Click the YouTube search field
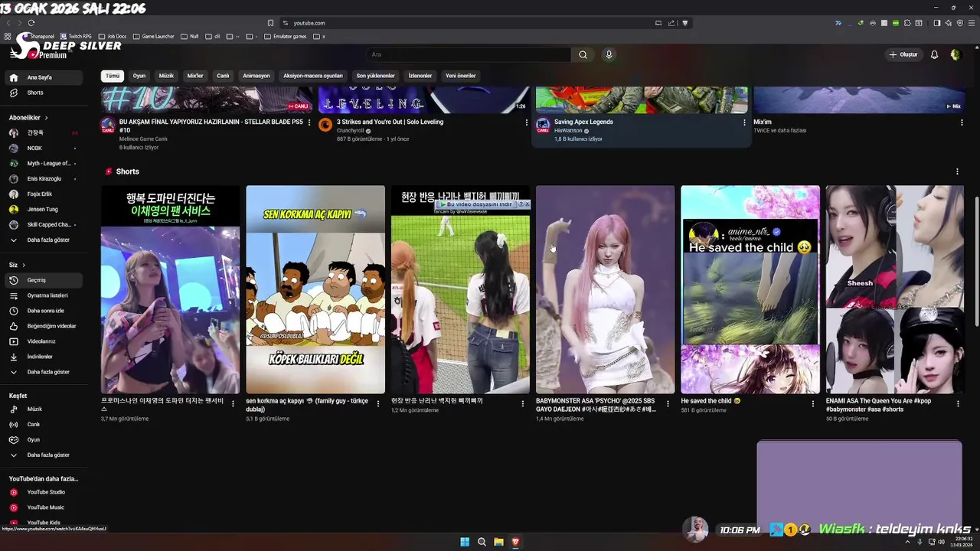This screenshot has width=980, height=551. (x=469, y=54)
